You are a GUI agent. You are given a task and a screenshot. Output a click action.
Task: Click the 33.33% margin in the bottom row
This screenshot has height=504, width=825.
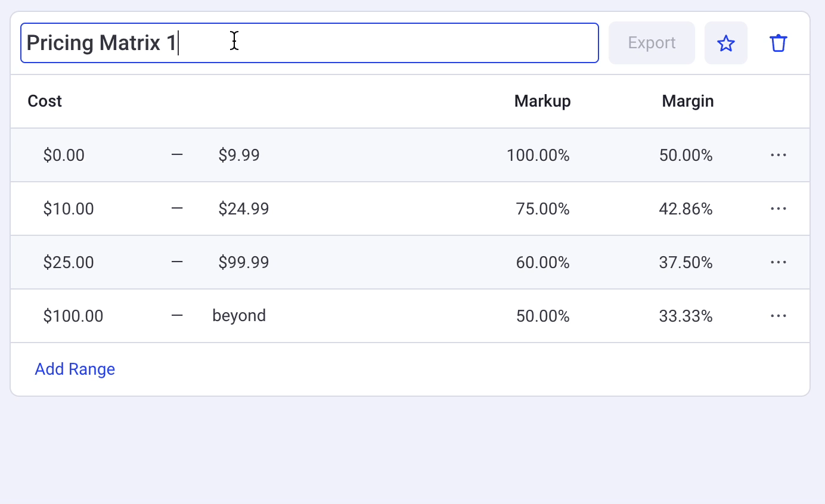686,315
